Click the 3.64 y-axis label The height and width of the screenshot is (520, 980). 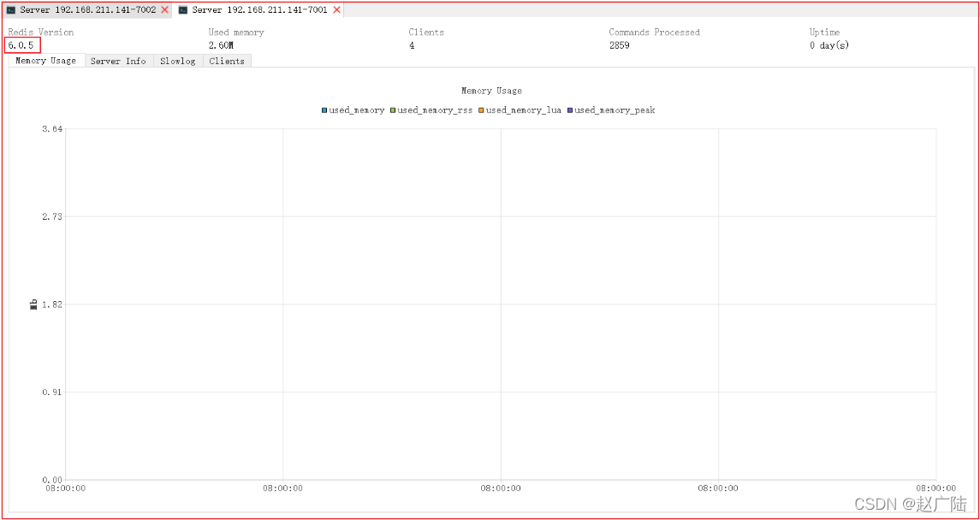(x=52, y=128)
